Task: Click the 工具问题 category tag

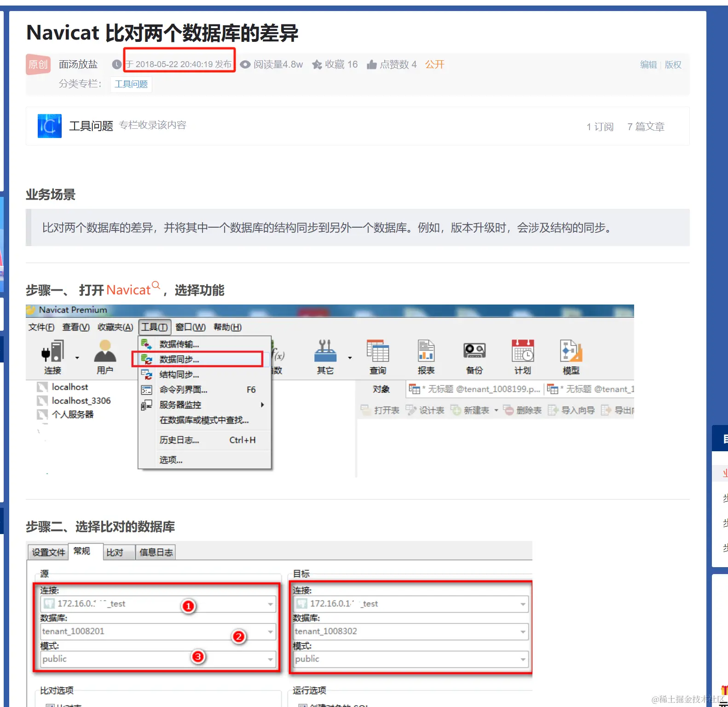Action: [131, 84]
